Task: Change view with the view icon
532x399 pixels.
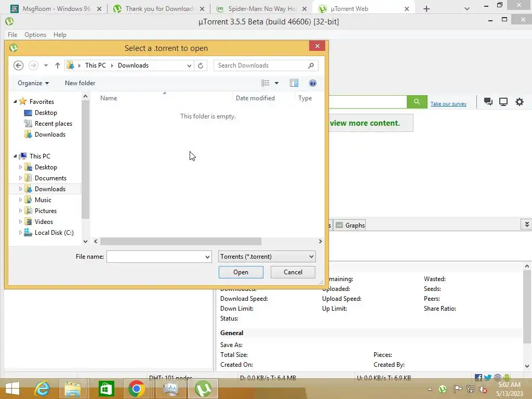Action: pyautogui.click(x=265, y=83)
